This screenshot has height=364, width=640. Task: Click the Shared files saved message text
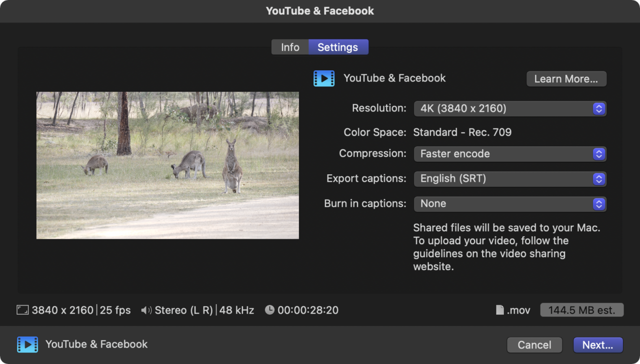[506, 247]
